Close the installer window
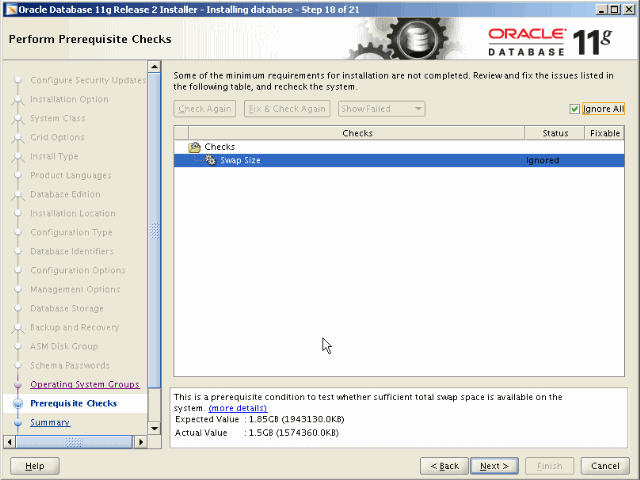 629,9
